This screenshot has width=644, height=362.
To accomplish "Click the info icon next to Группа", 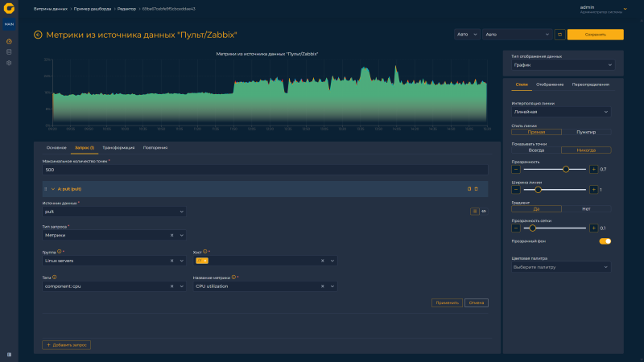I will pos(59,252).
